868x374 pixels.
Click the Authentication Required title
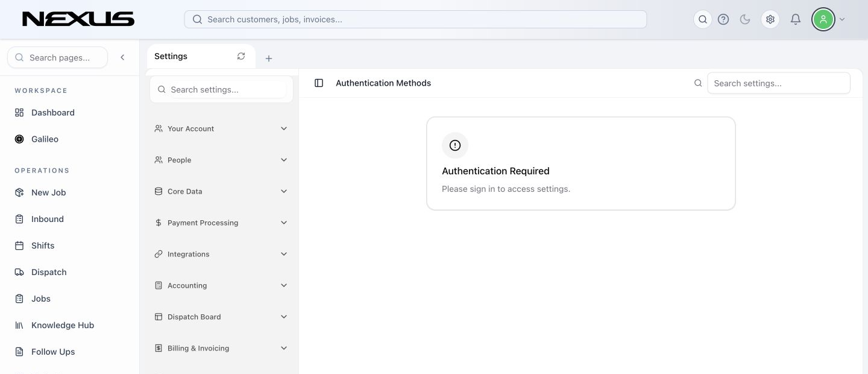tap(495, 171)
